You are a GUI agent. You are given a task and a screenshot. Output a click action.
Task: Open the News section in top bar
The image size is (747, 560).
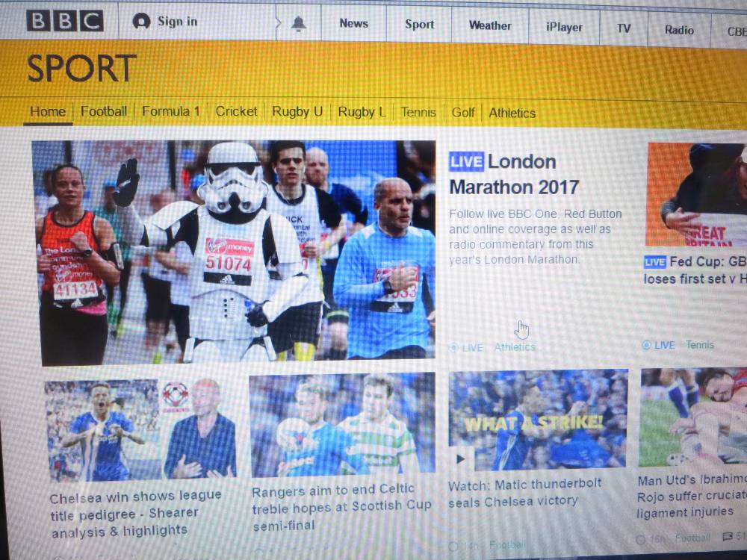tap(353, 23)
